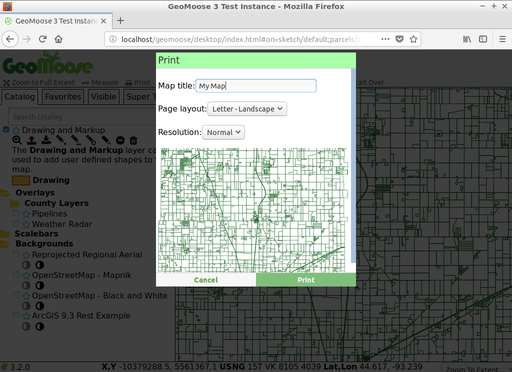This screenshot has height=372, width=512.
Task: Click Cancel in the Print dialog
Action: [x=206, y=280]
